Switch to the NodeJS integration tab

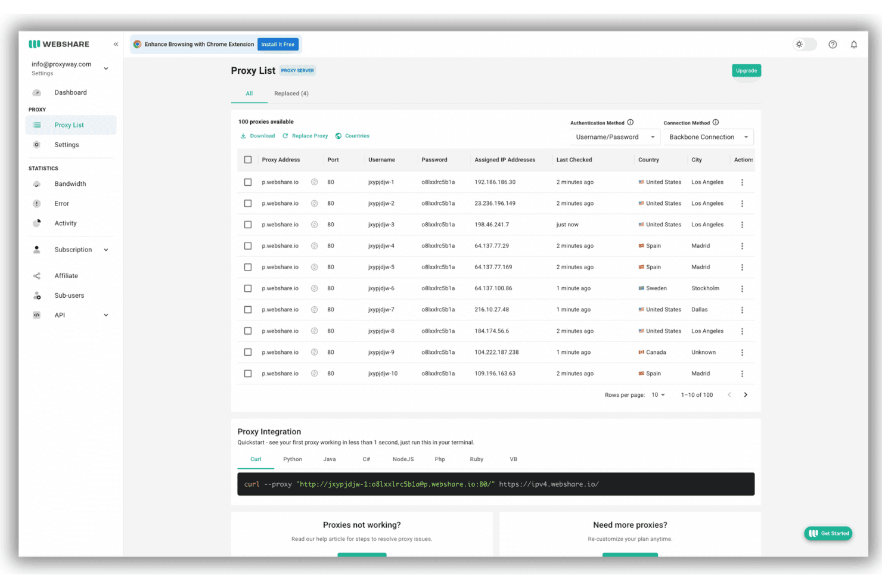coord(403,459)
